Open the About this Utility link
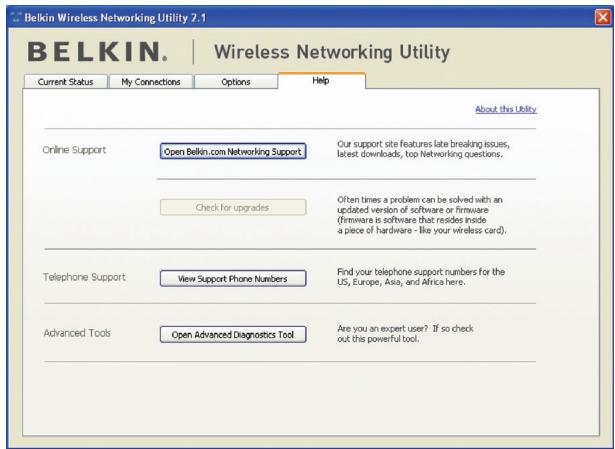 pyautogui.click(x=506, y=109)
